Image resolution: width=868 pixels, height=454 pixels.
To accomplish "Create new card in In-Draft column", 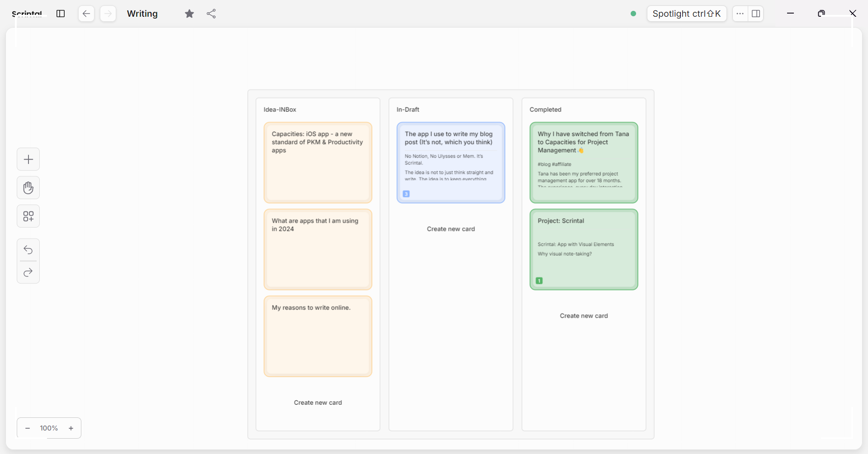I will click(x=451, y=229).
